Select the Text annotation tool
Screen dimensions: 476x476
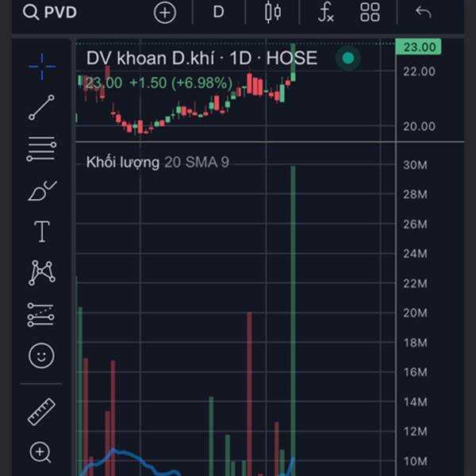click(x=42, y=232)
